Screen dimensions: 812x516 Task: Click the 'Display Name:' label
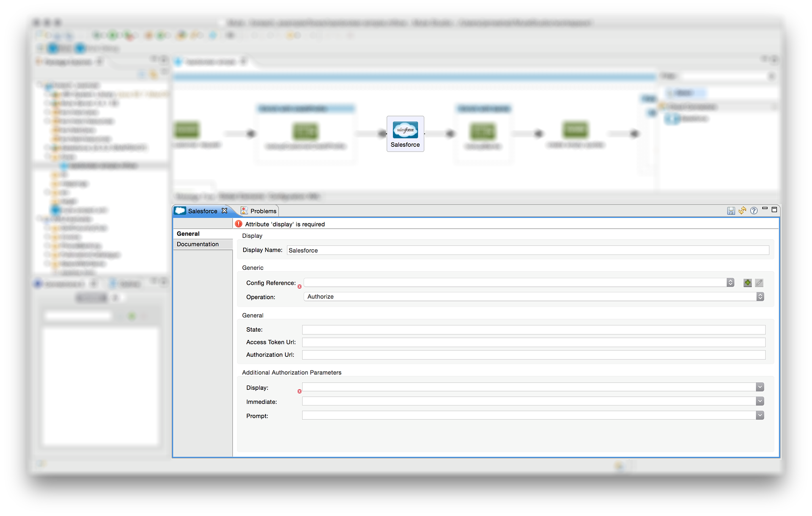pyautogui.click(x=262, y=250)
